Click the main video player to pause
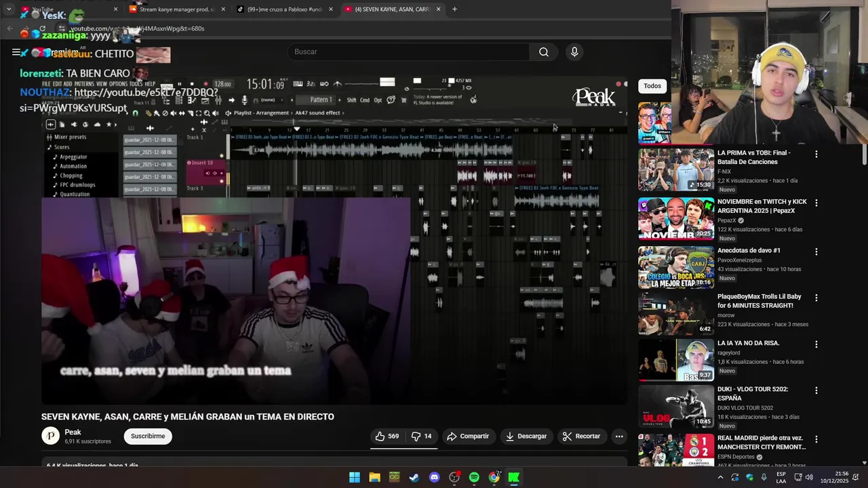The width and height of the screenshot is (868, 488). click(334, 241)
